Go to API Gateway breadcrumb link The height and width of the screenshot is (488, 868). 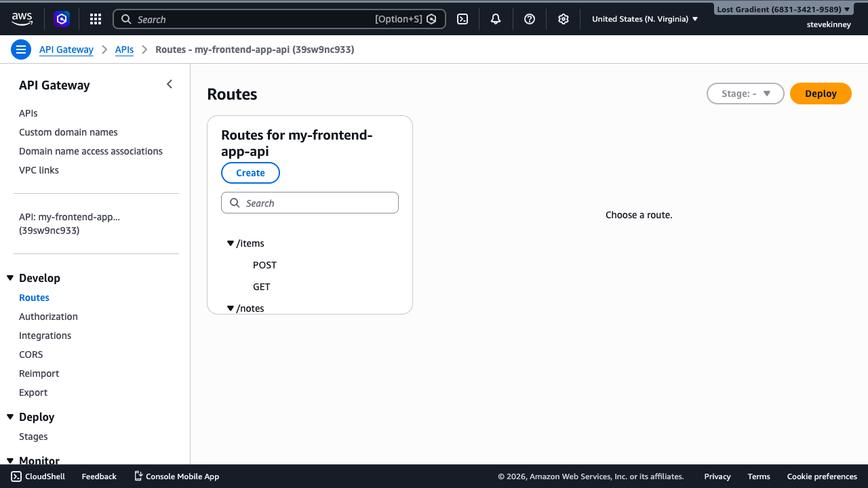(66, 49)
